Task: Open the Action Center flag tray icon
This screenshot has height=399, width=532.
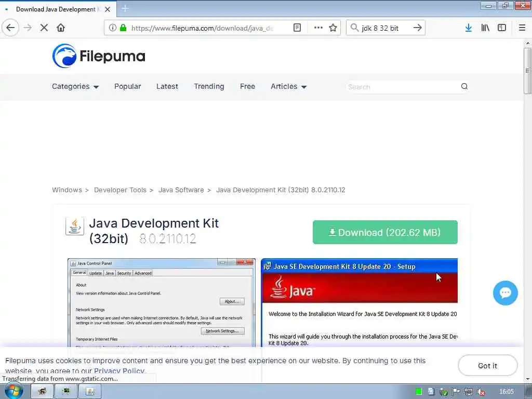Action: (456, 392)
